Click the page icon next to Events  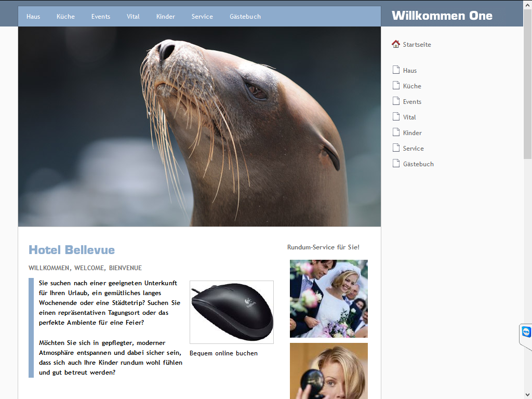396,101
